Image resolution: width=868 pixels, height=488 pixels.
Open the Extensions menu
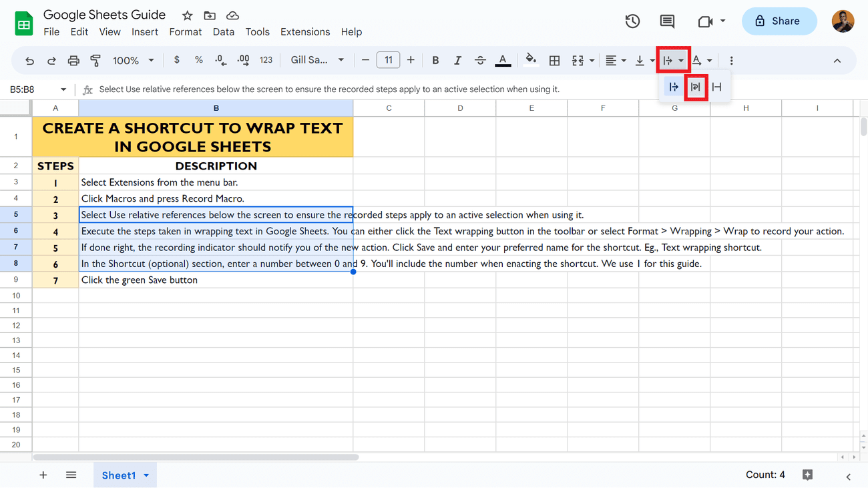tap(304, 32)
